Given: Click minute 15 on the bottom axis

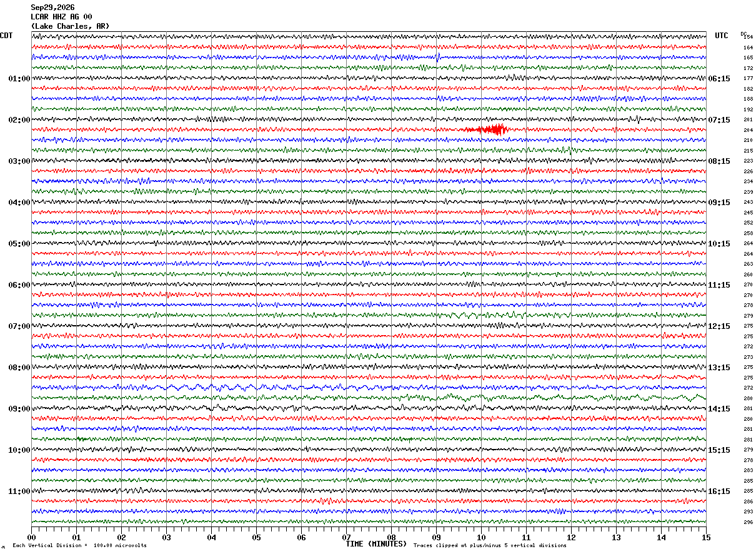Looking at the screenshot, I should point(706,537).
